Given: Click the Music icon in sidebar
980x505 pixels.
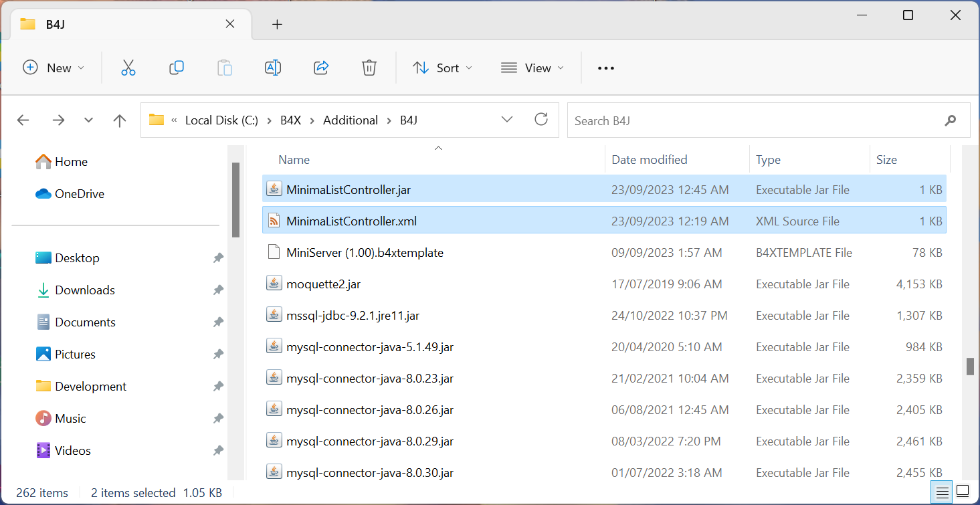Looking at the screenshot, I should 43,419.
